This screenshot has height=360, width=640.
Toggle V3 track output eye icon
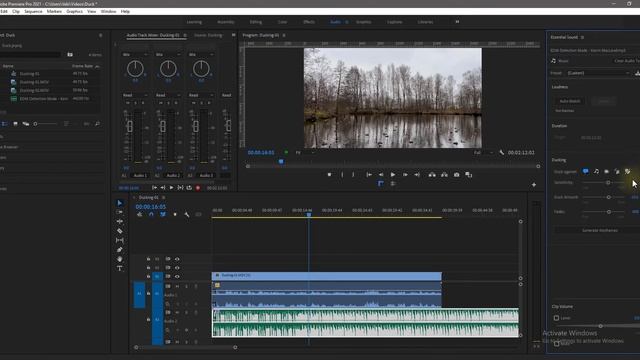177,259
